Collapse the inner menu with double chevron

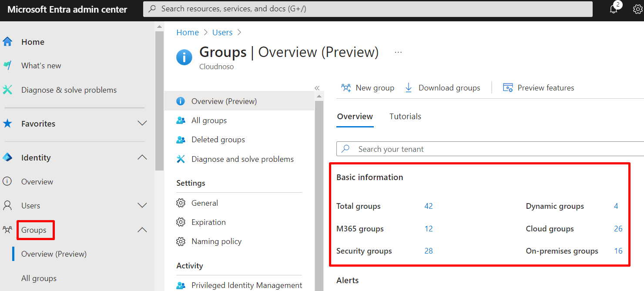click(x=317, y=88)
